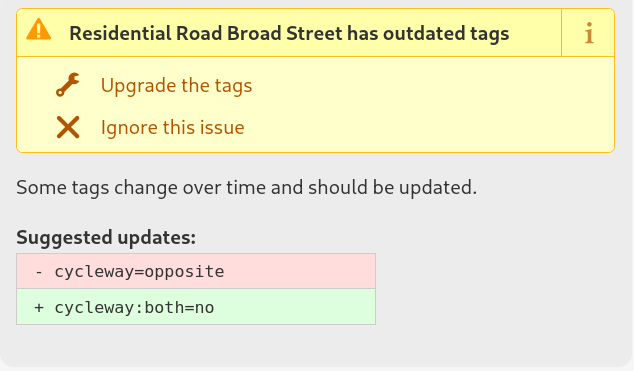Open the info 'i' button for issue

click(x=588, y=33)
